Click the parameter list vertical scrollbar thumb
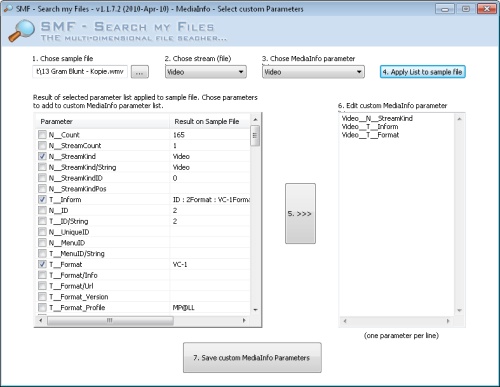This screenshot has height=387, width=500. [x=255, y=136]
